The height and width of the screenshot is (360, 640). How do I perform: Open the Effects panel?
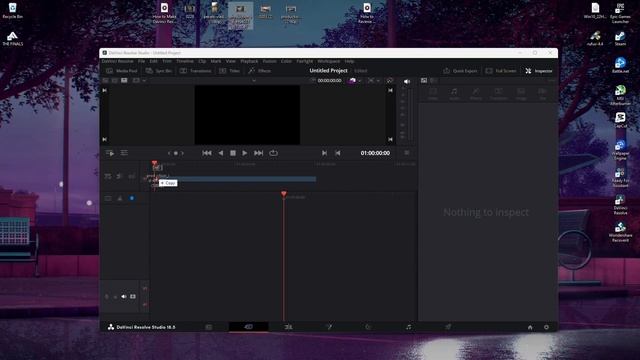[260, 71]
